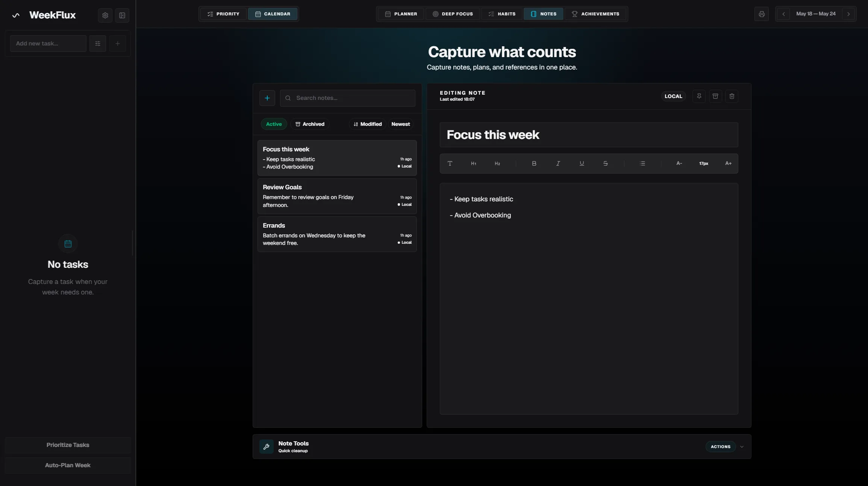Collapse the sidebar panel icon

[122, 15]
